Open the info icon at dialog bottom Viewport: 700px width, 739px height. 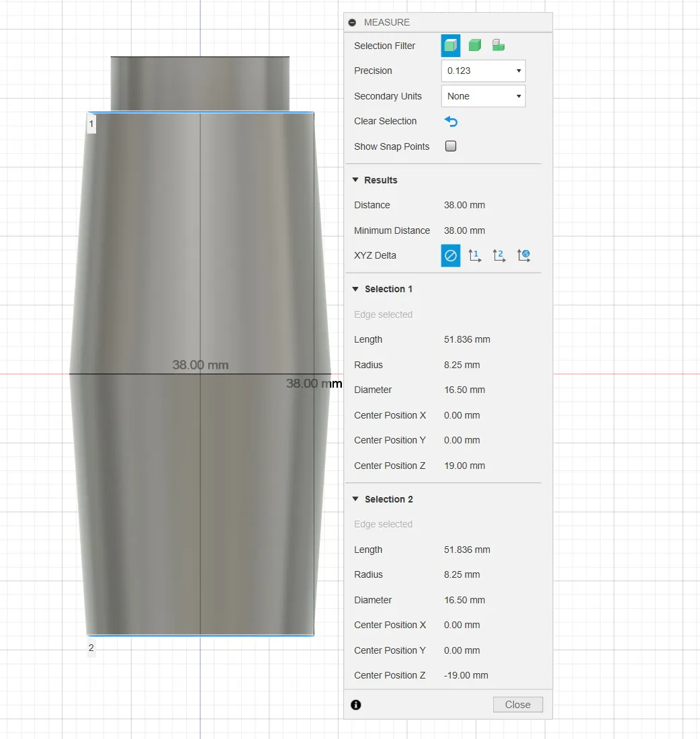[x=356, y=705]
